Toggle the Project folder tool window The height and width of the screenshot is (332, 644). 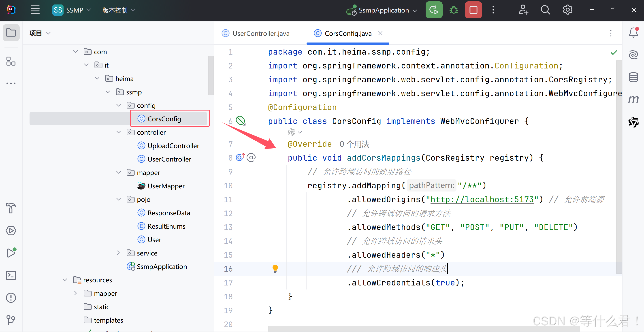pyautogui.click(x=11, y=33)
